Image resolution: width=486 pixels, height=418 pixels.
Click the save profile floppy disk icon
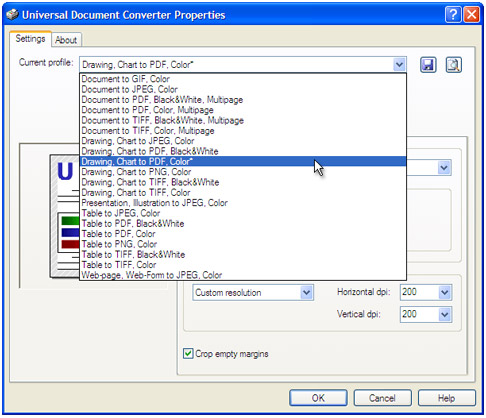coord(428,65)
